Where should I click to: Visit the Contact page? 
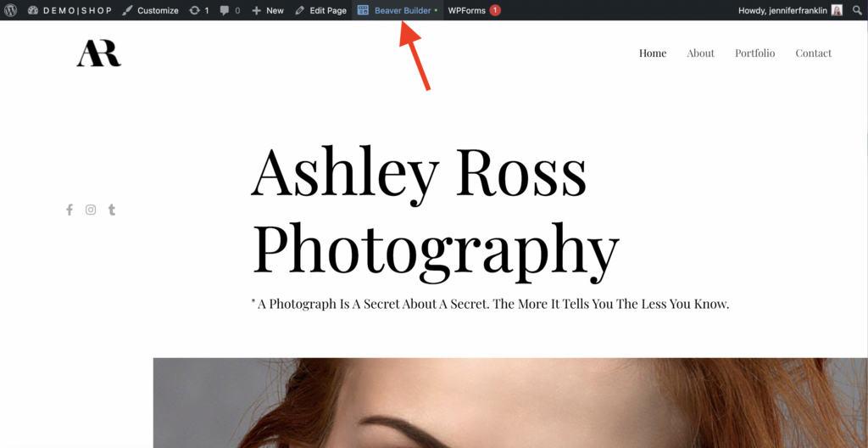pyautogui.click(x=813, y=53)
